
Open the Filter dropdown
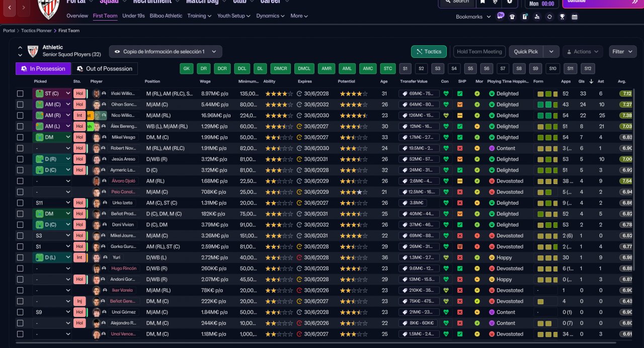(x=623, y=51)
